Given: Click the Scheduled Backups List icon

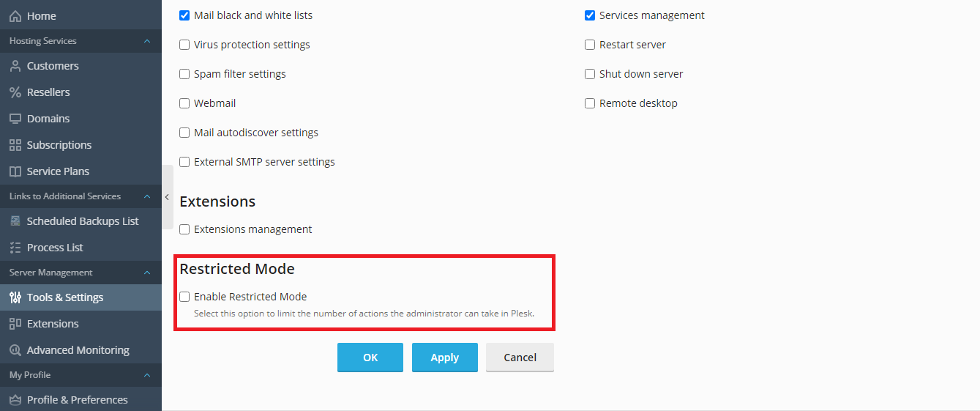Looking at the screenshot, I should (x=15, y=221).
